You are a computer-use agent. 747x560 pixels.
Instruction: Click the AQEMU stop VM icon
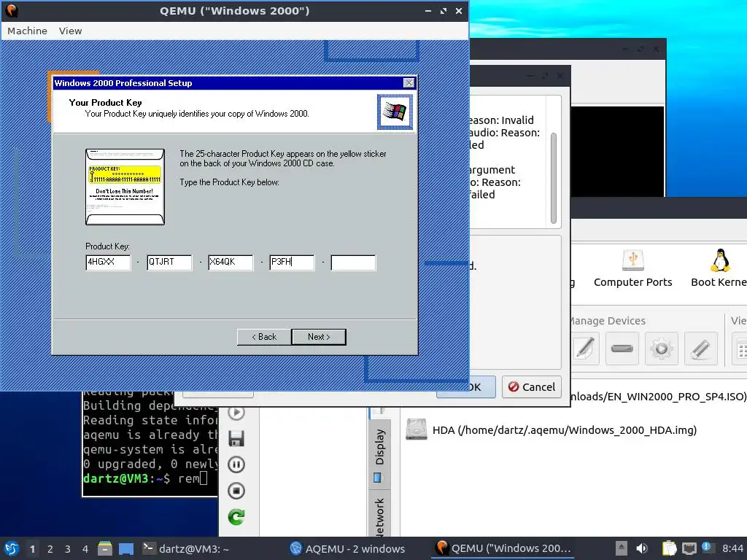tap(236, 491)
